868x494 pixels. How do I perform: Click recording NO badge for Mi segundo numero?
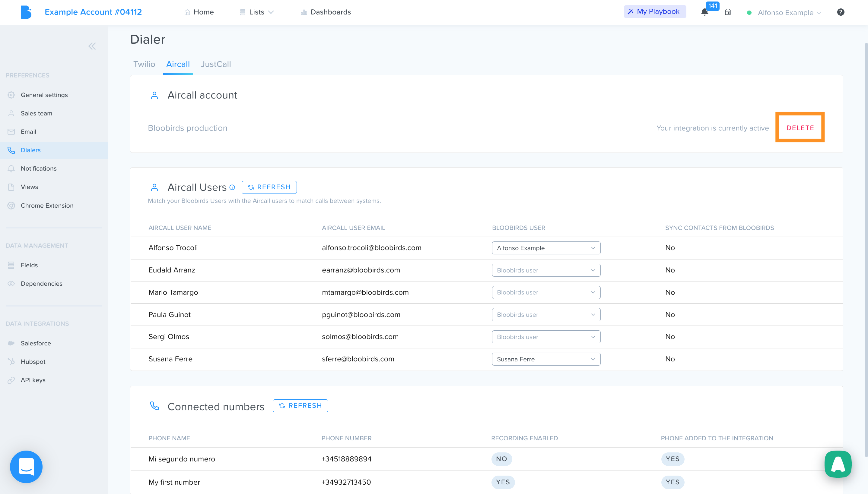pyautogui.click(x=501, y=459)
